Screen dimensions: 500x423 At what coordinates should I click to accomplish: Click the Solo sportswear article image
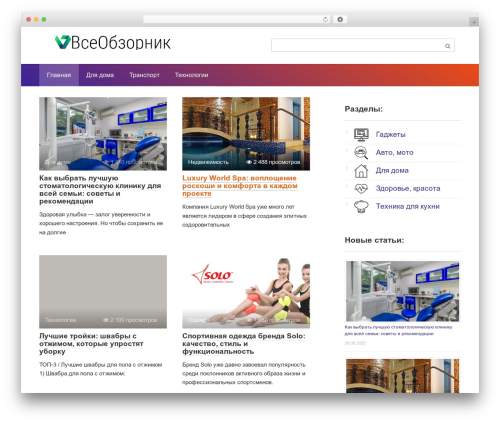tap(246, 292)
